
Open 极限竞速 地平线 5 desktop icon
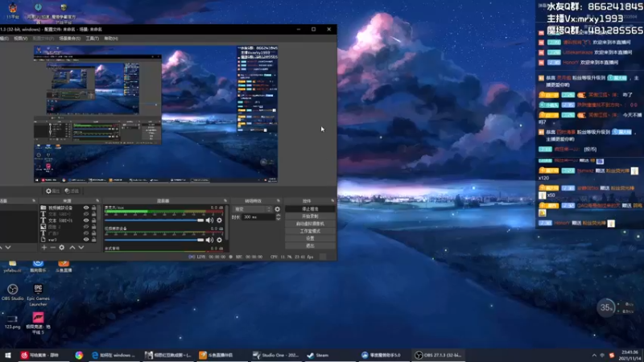point(38,323)
